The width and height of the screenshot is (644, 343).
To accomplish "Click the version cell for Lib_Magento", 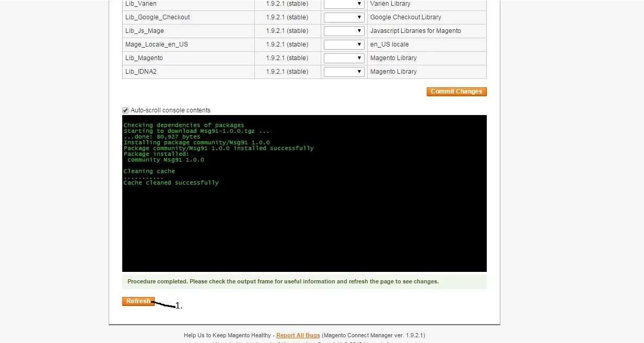I will pos(287,58).
